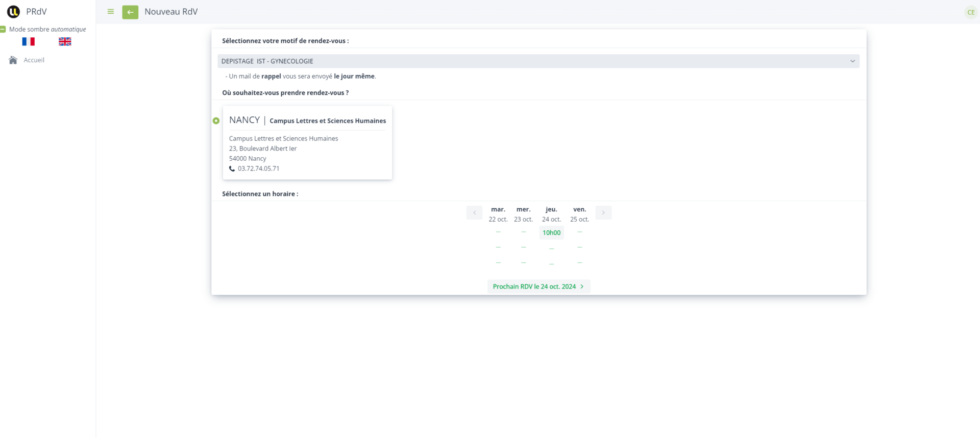Viewport: 980px width, 438px height.
Task: Click the phone icon in Nancy card
Action: coord(232,169)
